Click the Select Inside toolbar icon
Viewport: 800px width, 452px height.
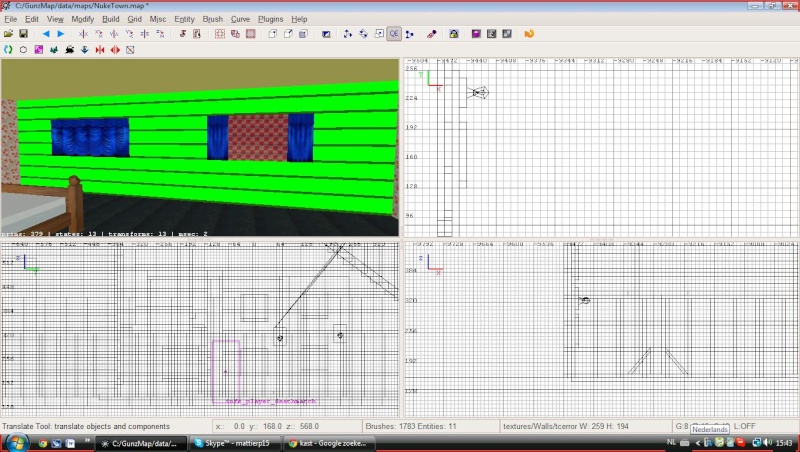(197, 34)
